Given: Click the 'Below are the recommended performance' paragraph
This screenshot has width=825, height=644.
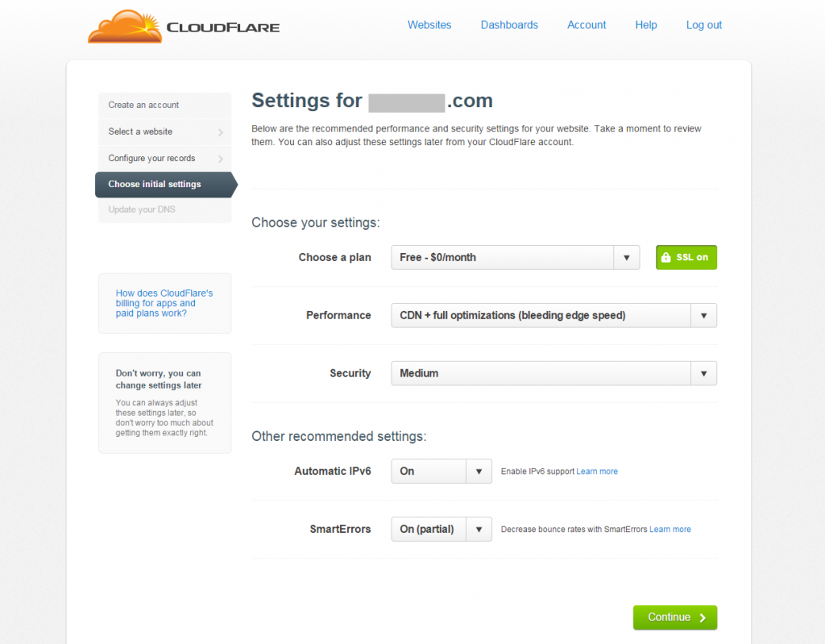Looking at the screenshot, I should 476,135.
